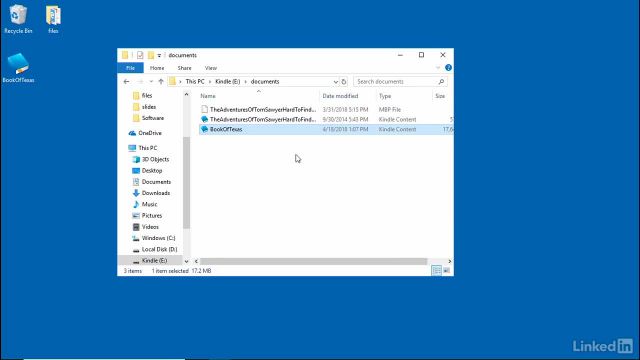Click the horizontal scrollbar left arrow
Viewport: 640px width, 360px height.
(196, 261)
